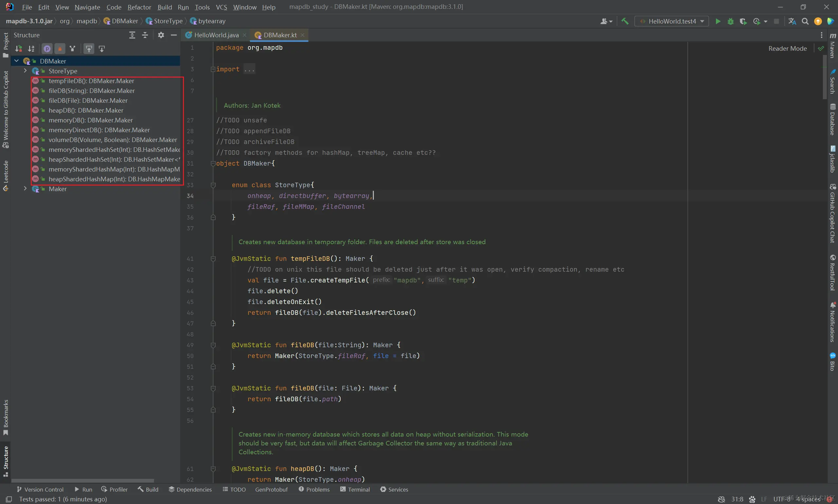Open the Bito side panel
This screenshot has height=504, width=838.
(x=832, y=362)
